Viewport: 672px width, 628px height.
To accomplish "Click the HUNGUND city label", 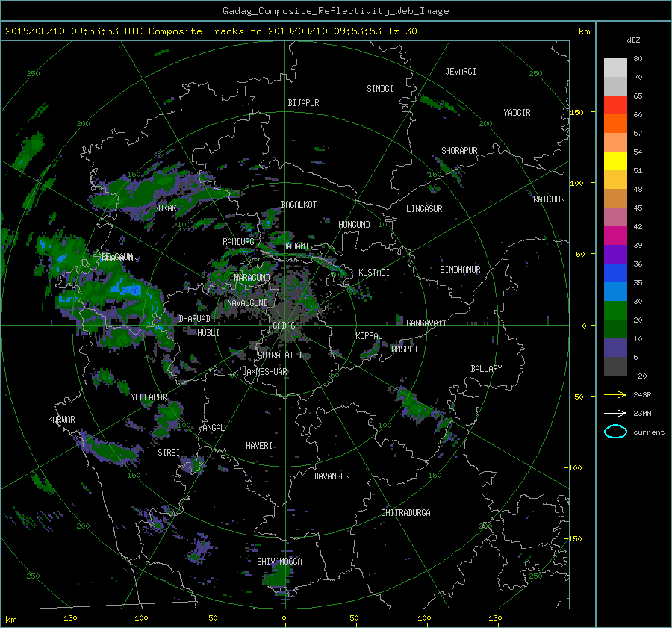I will (354, 224).
